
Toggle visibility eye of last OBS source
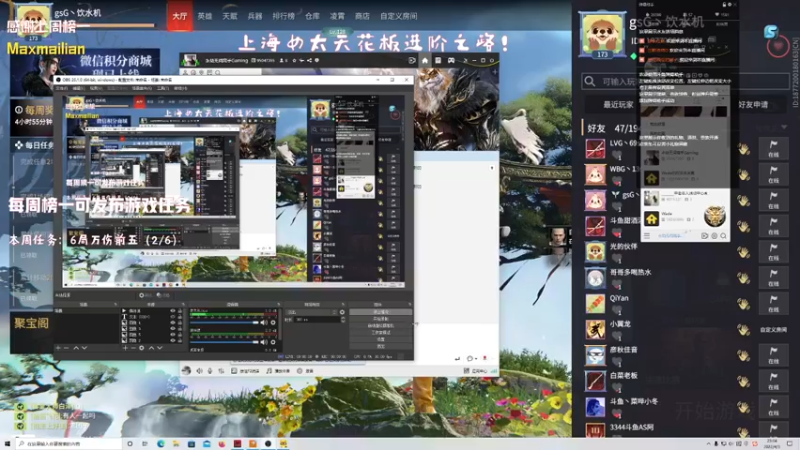[x=172, y=340]
